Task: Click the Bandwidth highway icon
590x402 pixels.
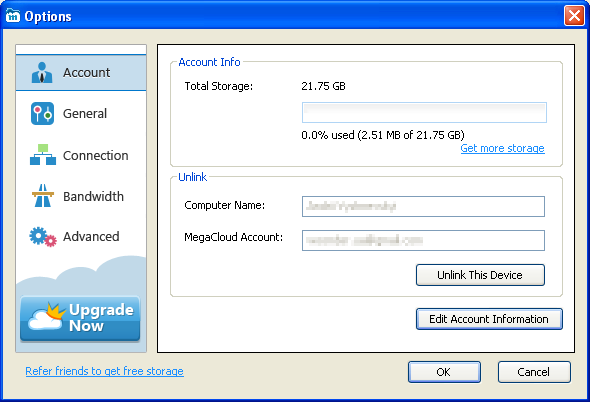Action: (43, 196)
